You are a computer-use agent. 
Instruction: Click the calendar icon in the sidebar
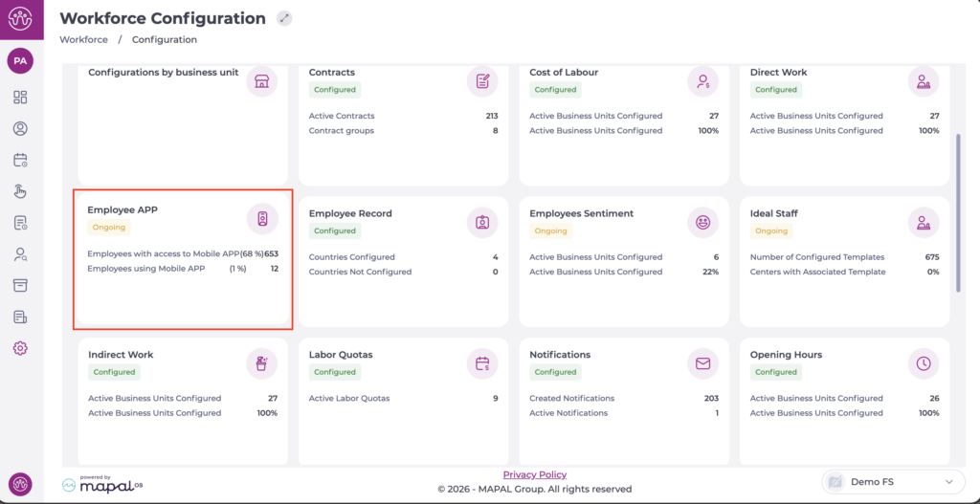pos(20,160)
